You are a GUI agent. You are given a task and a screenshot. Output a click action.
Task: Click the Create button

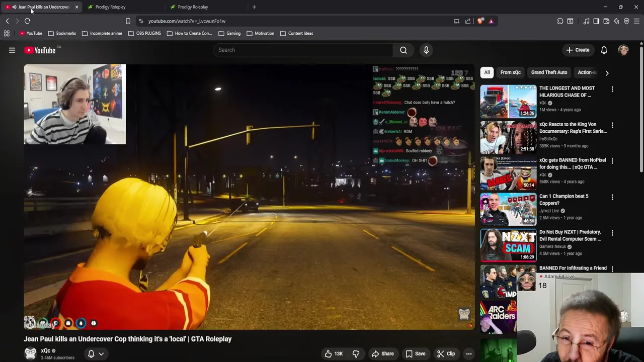(x=578, y=50)
